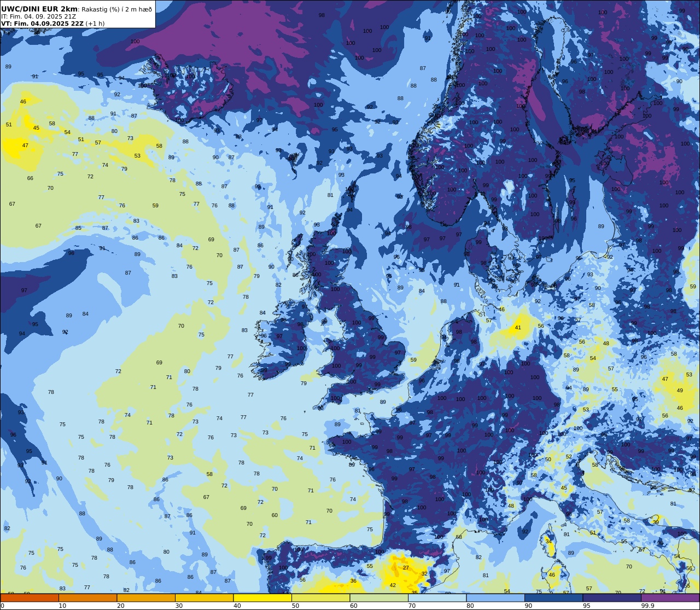Click the "41" humidity value over northern Germany
The image size is (700, 610).
tap(518, 328)
